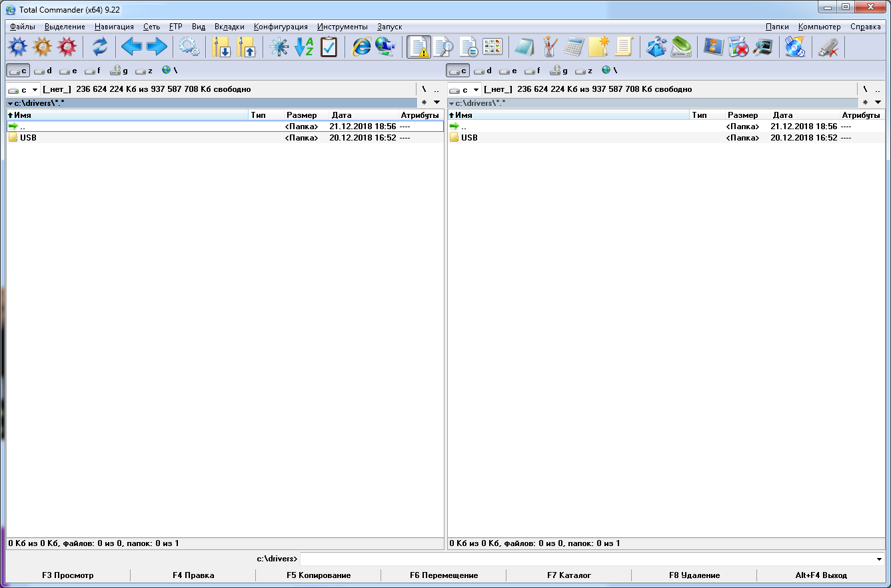This screenshot has width=891, height=588.
Task: Click the clipboard with checkmark icon
Action: click(x=329, y=47)
